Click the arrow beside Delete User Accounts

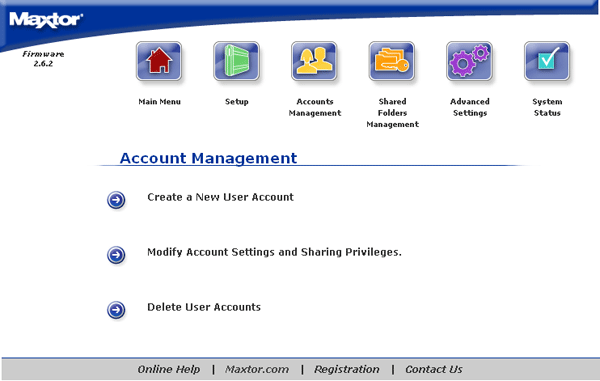point(116,310)
